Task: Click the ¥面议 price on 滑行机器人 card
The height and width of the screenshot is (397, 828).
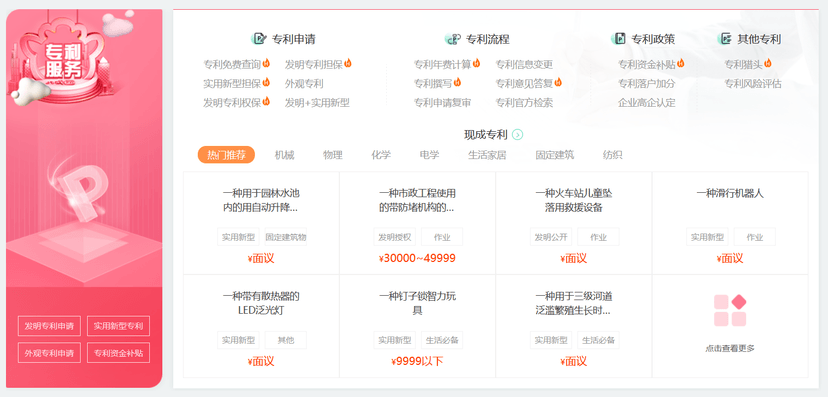Action: pos(730,259)
